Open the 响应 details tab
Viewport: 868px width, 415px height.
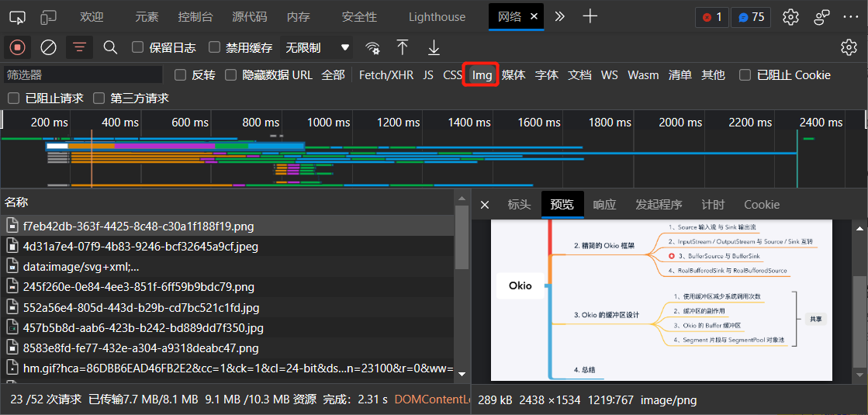click(x=604, y=205)
